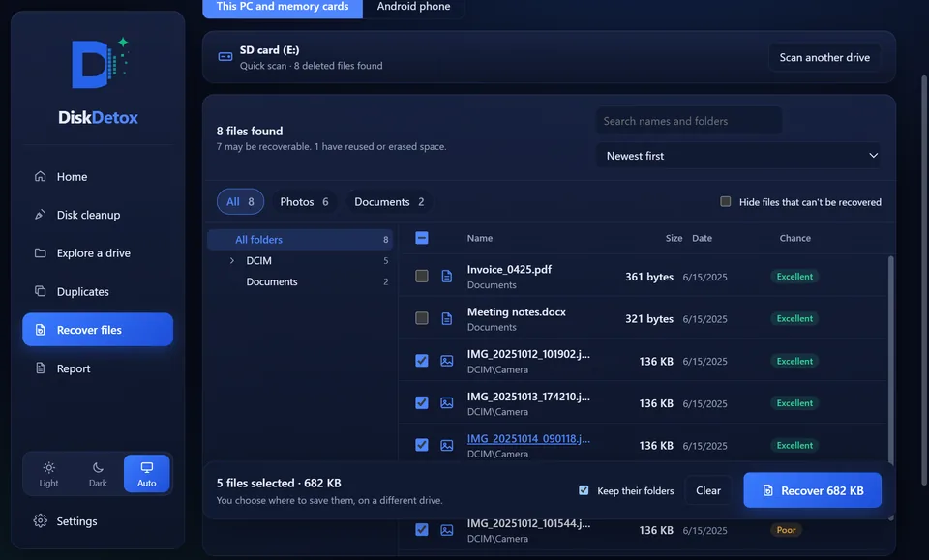The width and height of the screenshot is (929, 560).
Task: Click the Search names and folders field
Action: coord(688,121)
